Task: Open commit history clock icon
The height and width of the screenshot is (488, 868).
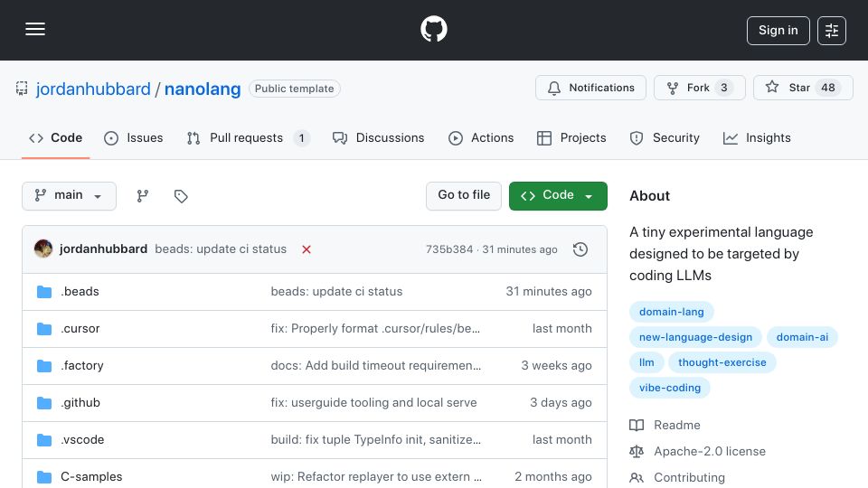Action: pyautogui.click(x=580, y=249)
